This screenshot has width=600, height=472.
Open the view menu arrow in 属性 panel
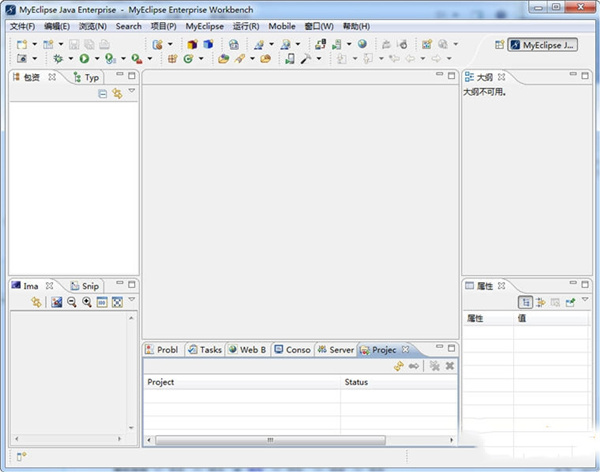(x=586, y=301)
